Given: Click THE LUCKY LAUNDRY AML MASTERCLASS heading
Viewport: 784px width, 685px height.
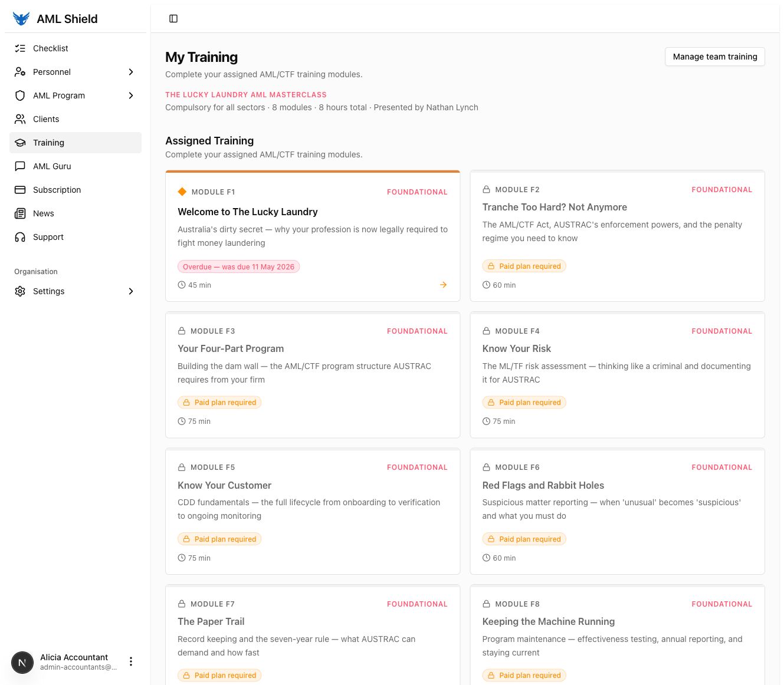Looking at the screenshot, I should pyautogui.click(x=246, y=94).
